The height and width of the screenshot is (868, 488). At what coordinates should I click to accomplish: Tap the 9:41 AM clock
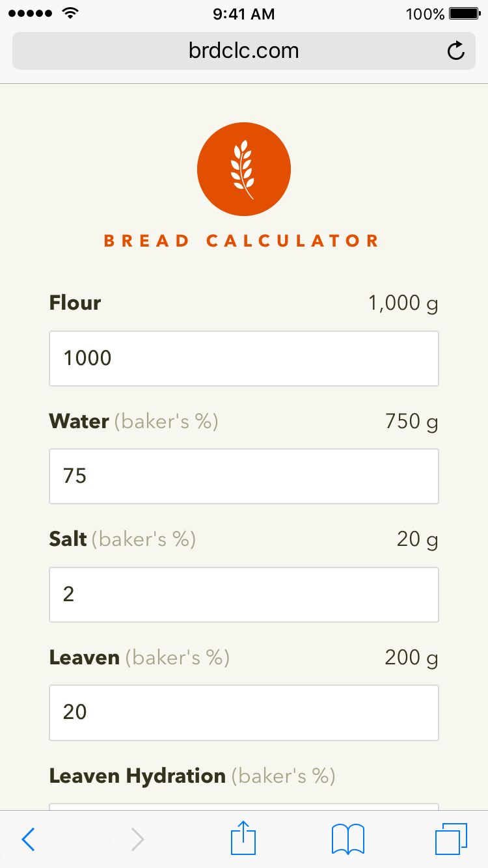244,14
